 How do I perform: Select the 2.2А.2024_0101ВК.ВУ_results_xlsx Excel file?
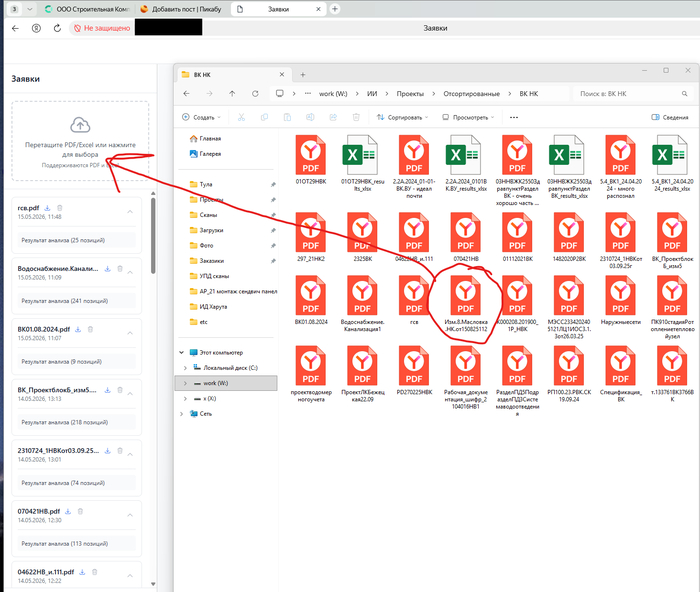(x=466, y=163)
